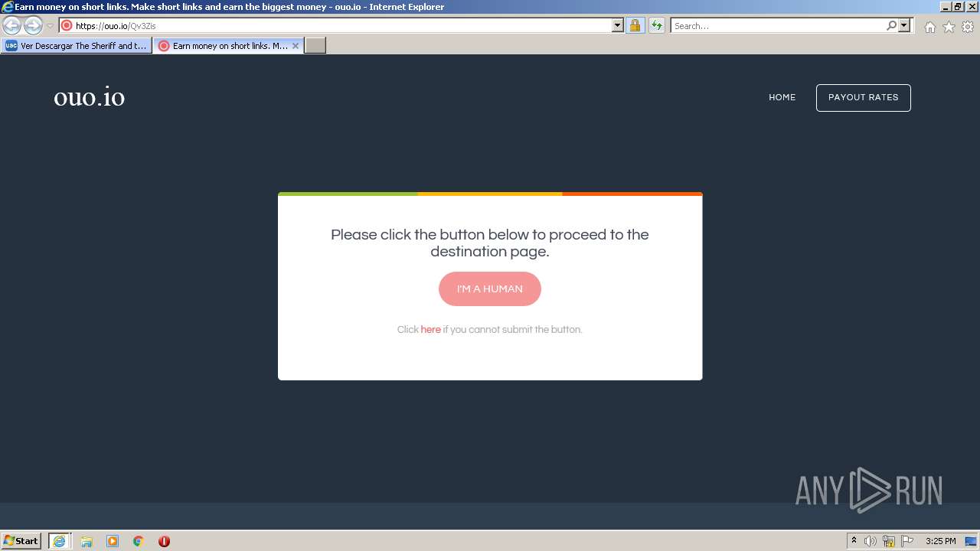Viewport: 980px width, 551px height.
Task: Open a new blank tab
Action: coord(315,46)
